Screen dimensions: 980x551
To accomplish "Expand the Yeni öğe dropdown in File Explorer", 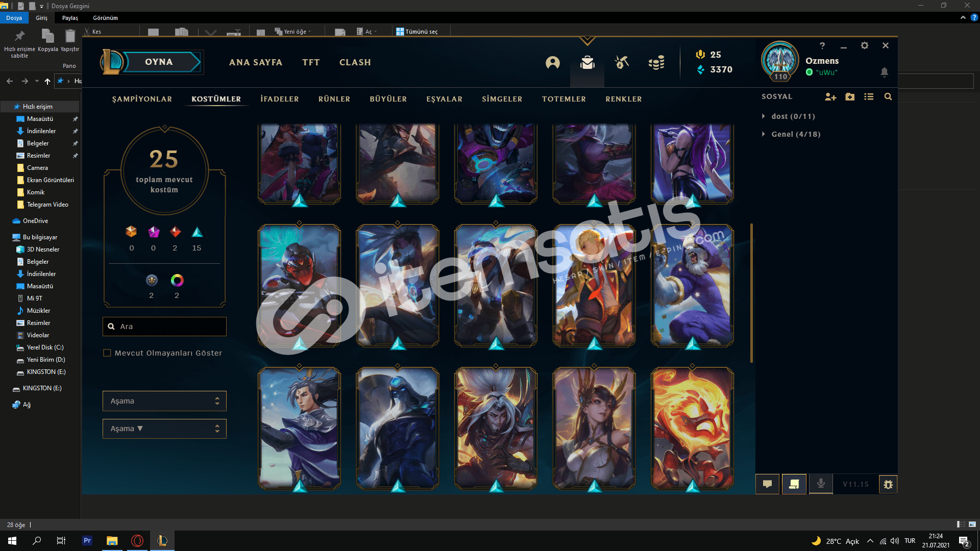I will click(x=310, y=32).
